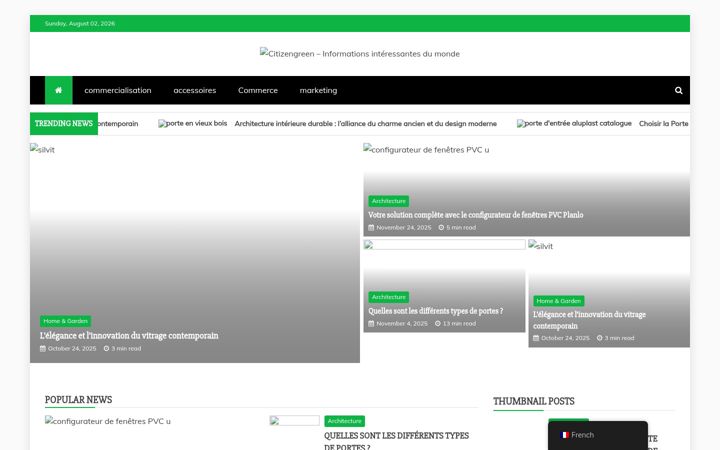720x450 pixels.
Task: Click TRENDING NEWS label
Action: [64, 124]
